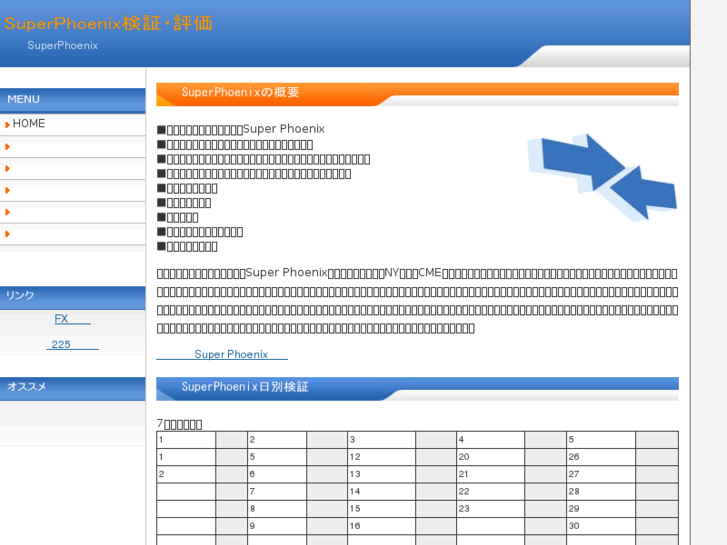Open the 225 link in the sidebar

[x=72, y=345]
